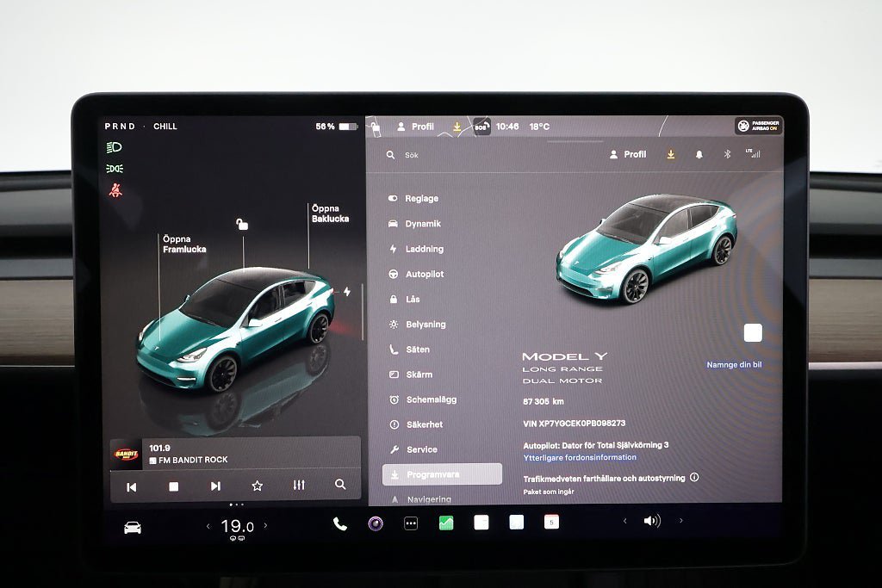The height and width of the screenshot is (588, 882).
Task: Favorite the current station with star
Action: 257,486
